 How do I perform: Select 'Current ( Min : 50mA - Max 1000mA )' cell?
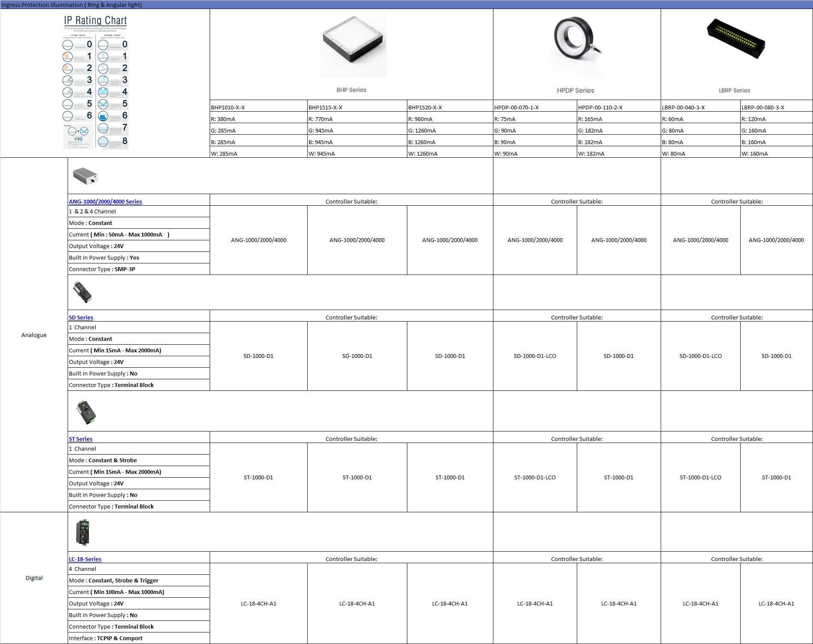click(x=139, y=234)
